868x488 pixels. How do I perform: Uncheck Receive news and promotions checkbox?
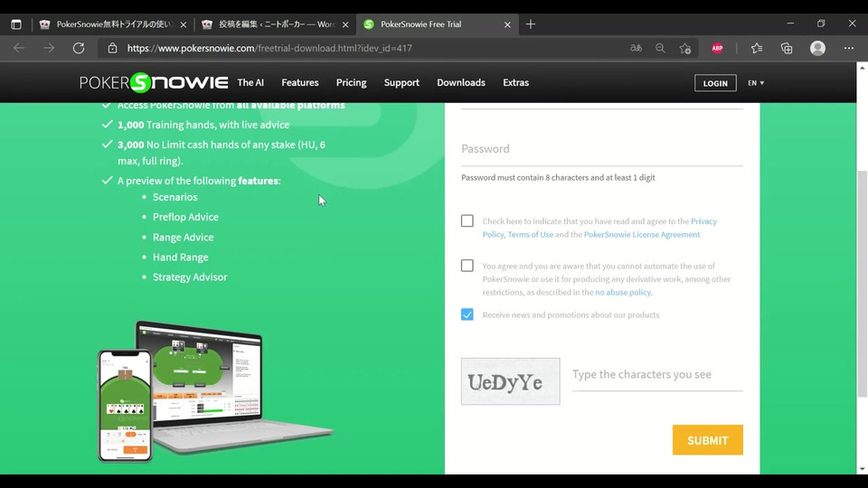click(467, 314)
